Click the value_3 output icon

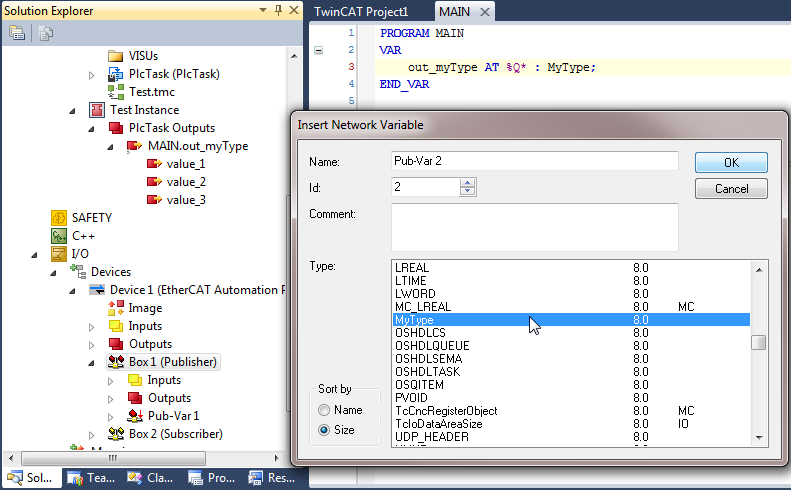pos(154,200)
